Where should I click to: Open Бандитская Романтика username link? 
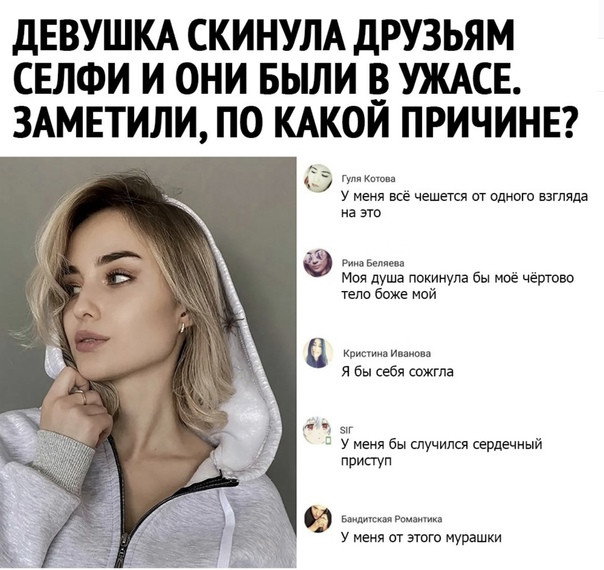click(x=392, y=519)
